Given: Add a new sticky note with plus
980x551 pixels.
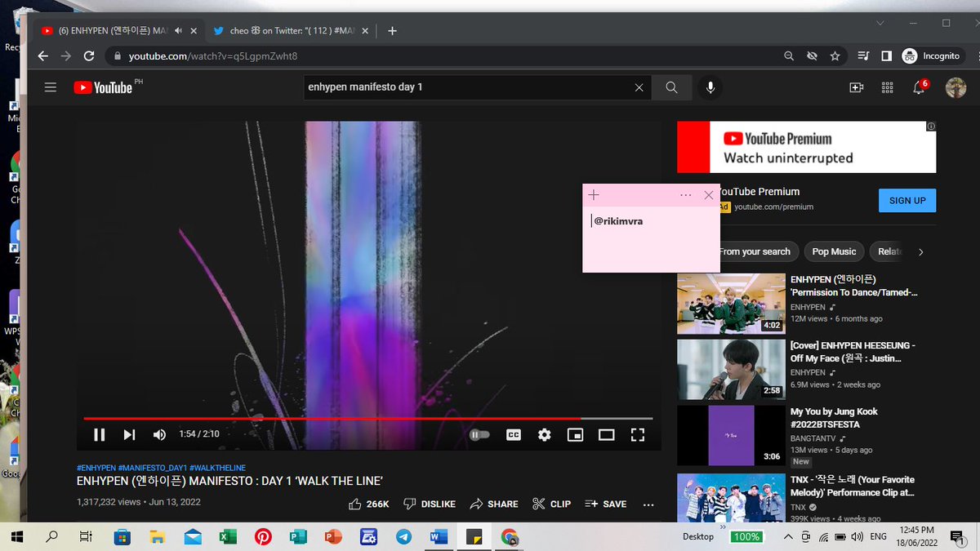Looking at the screenshot, I should click(594, 195).
